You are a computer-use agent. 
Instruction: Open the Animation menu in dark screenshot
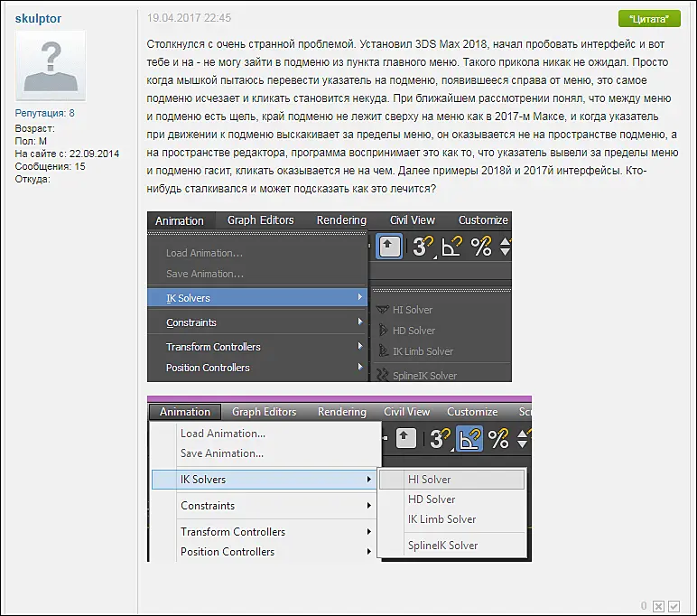click(180, 220)
